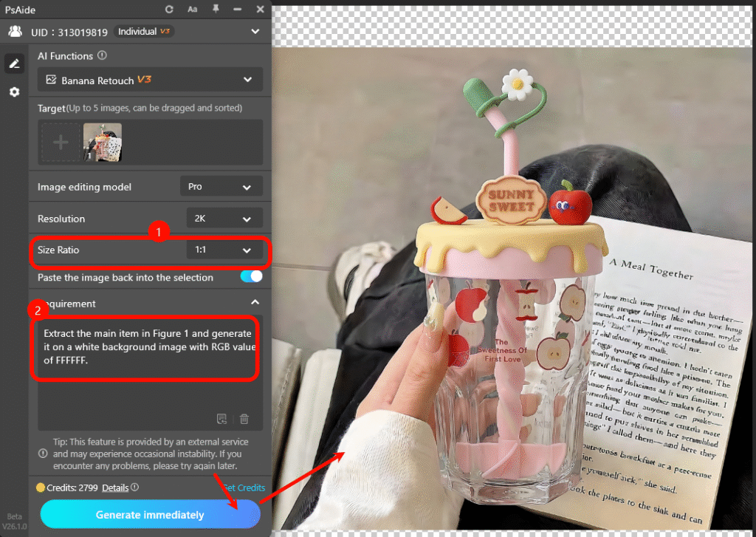Collapse the Requirement section chevron
Screen dimensions: 756x537
[255, 303]
